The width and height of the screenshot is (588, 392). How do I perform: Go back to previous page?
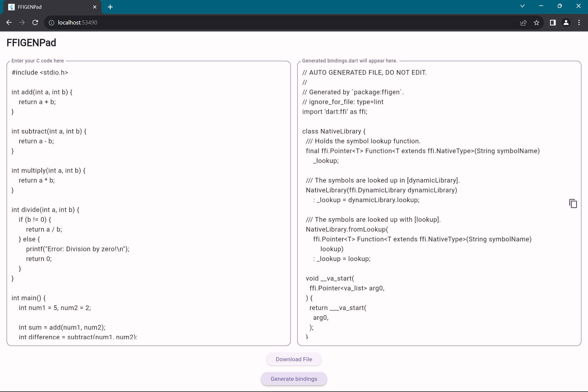pyautogui.click(x=9, y=23)
